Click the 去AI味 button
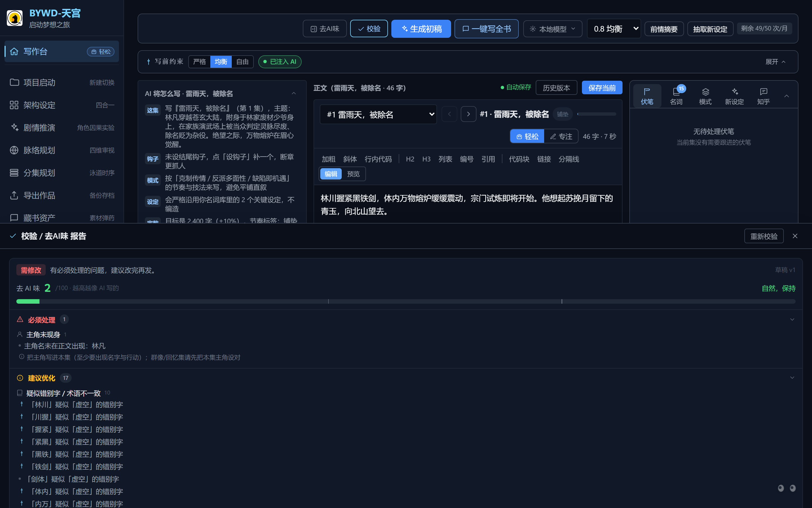812x508 pixels. pos(325,29)
